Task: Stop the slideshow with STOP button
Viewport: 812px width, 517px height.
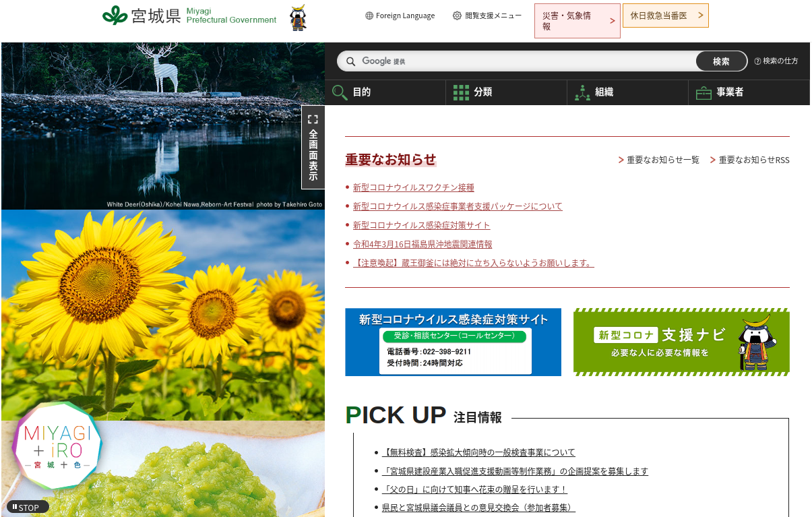Action: tap(28, 507)
